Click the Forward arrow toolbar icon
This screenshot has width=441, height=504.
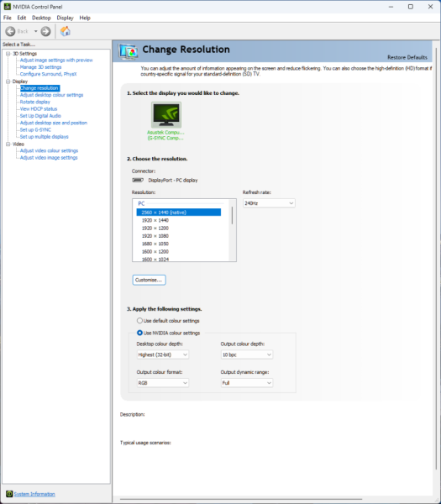pyautogui.click(x=45, y=31)
